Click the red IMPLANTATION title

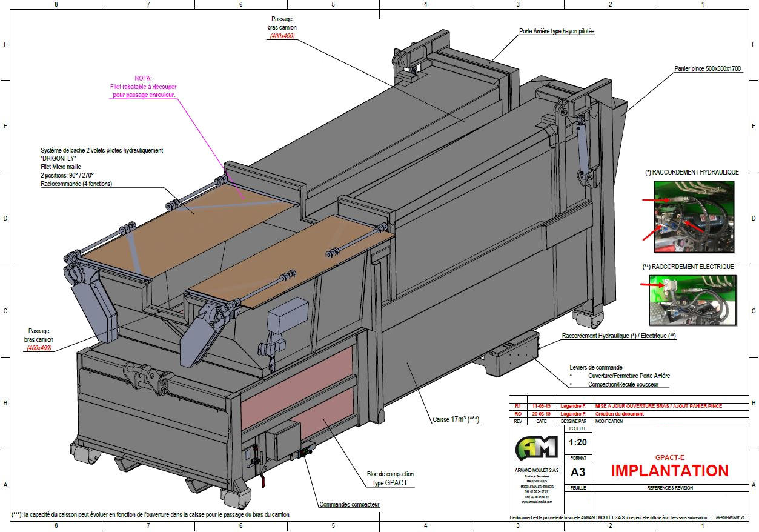pyautogui.click(x=669, y=471)
